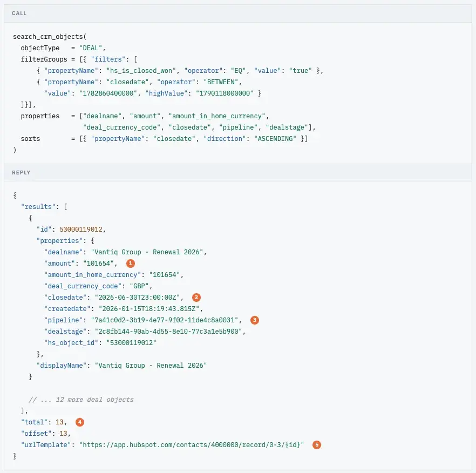Select the createdate value "2026-01-15T18:19:43.815Z"
Image resolution: width=476 pixels, height=473 pixels.
click(149, 309)
